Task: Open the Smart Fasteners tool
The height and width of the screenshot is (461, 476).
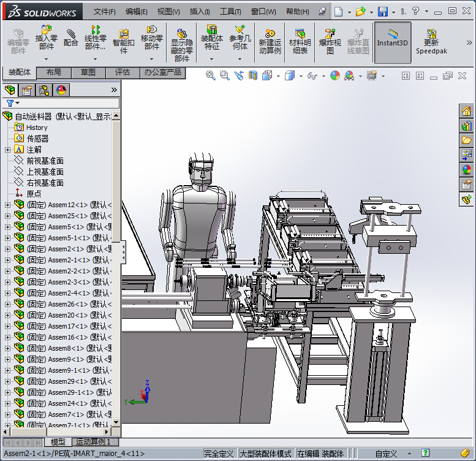Action: pyautogui.click(x=124, y=42)
